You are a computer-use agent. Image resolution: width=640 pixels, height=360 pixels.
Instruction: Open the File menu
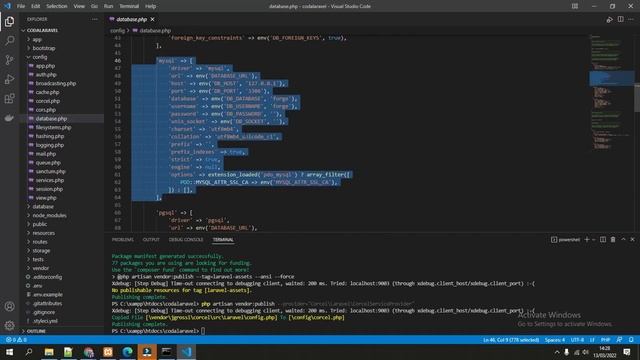tap(21, 6)
